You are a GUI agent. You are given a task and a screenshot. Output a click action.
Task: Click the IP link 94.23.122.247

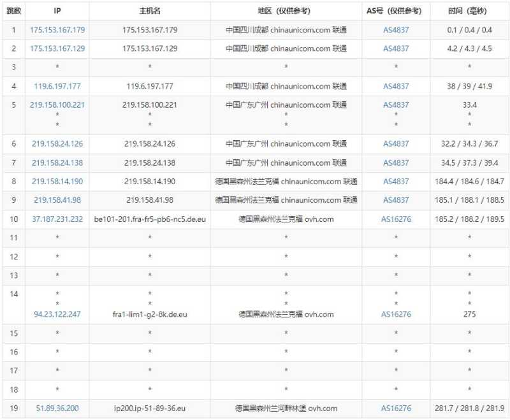57,314
